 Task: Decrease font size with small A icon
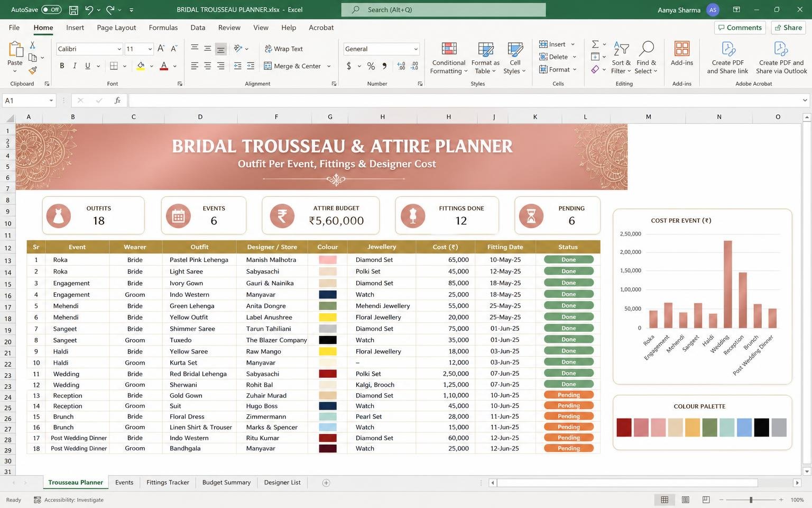(174, 49)
